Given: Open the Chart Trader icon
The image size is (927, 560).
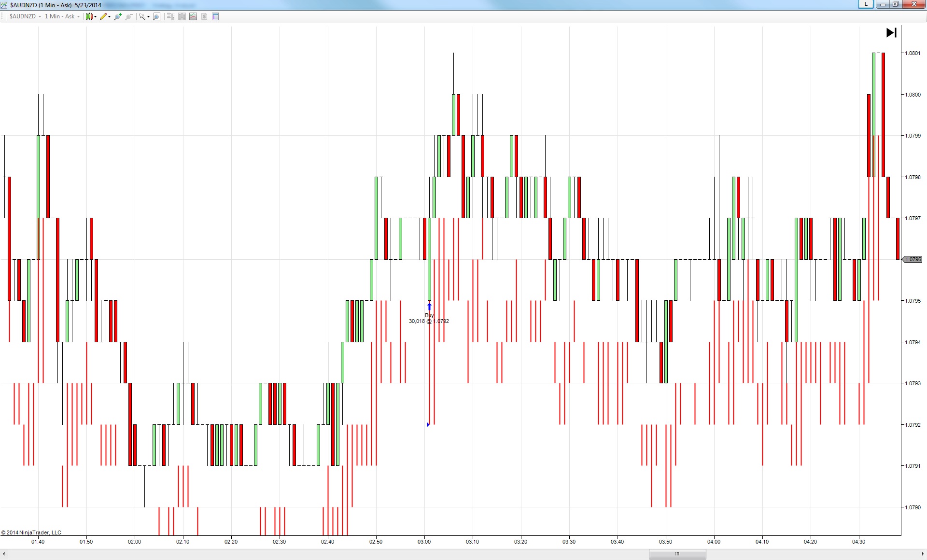Looking at the screenshot, I should [170, 16].
